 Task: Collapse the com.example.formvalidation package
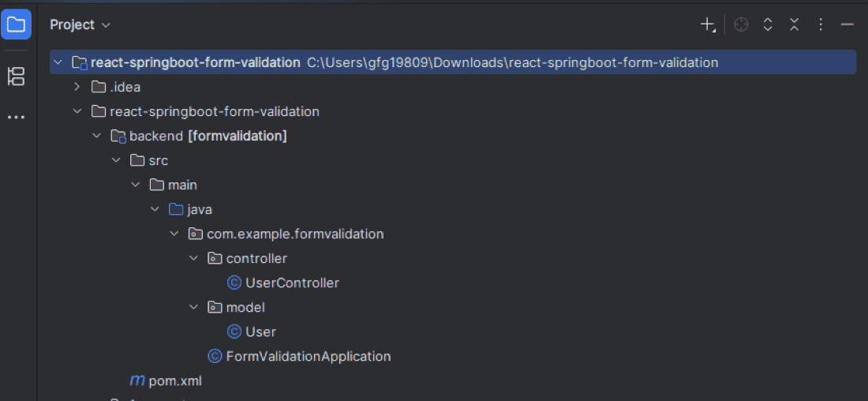(x=174, y=234)
